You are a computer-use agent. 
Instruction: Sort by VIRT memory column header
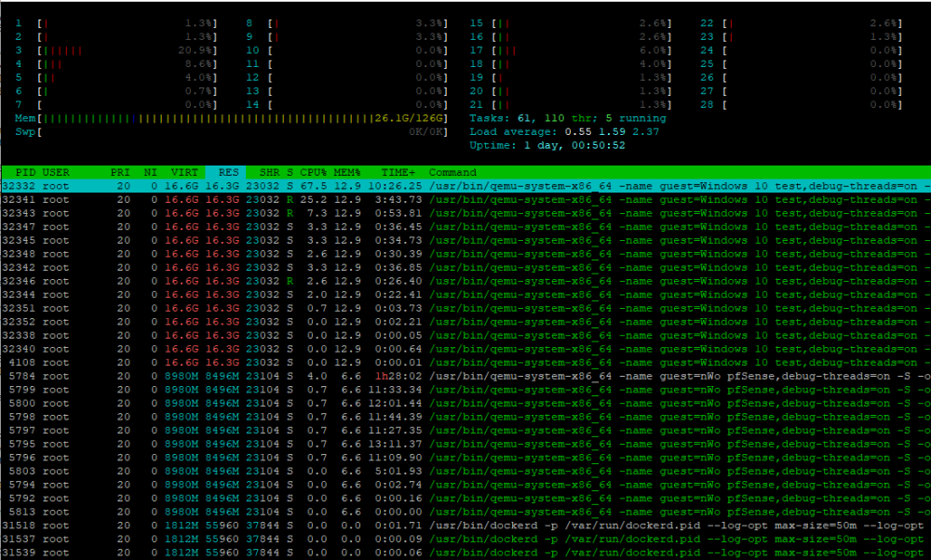(184, 173)
